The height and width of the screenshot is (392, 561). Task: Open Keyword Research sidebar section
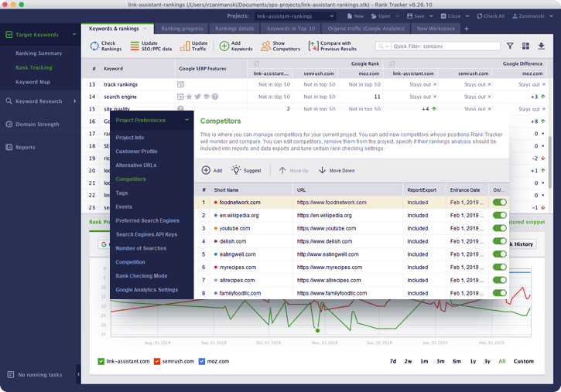[39, 101]
